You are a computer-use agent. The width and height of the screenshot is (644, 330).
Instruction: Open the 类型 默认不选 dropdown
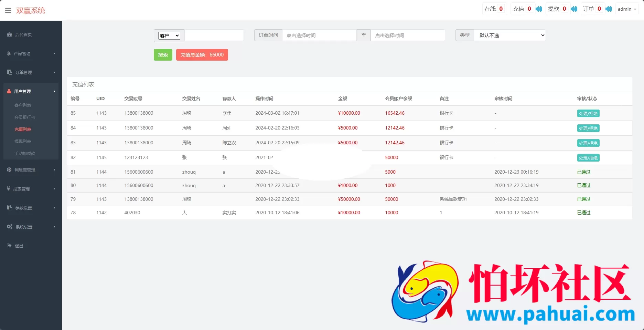[x=509, y=35]
